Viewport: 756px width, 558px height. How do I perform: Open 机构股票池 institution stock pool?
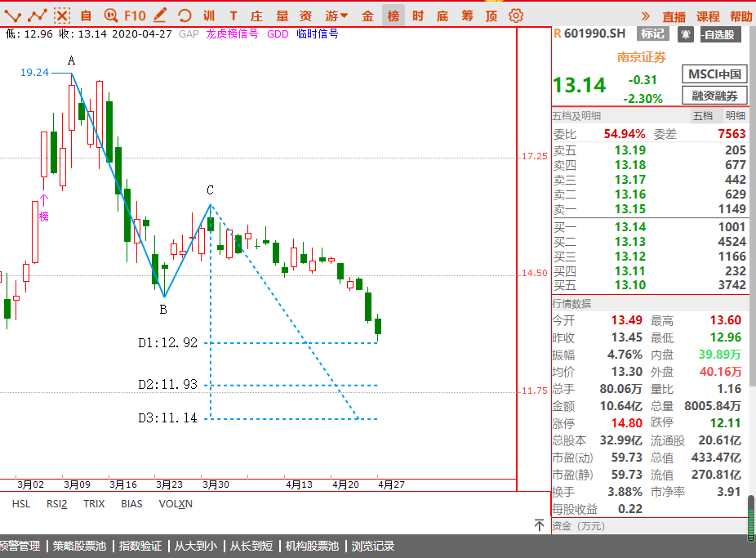(312, 546)
